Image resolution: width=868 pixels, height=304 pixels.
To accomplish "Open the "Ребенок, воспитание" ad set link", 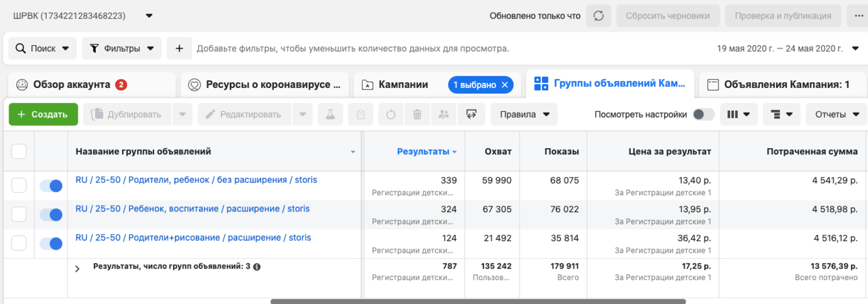I will point(192,209).
